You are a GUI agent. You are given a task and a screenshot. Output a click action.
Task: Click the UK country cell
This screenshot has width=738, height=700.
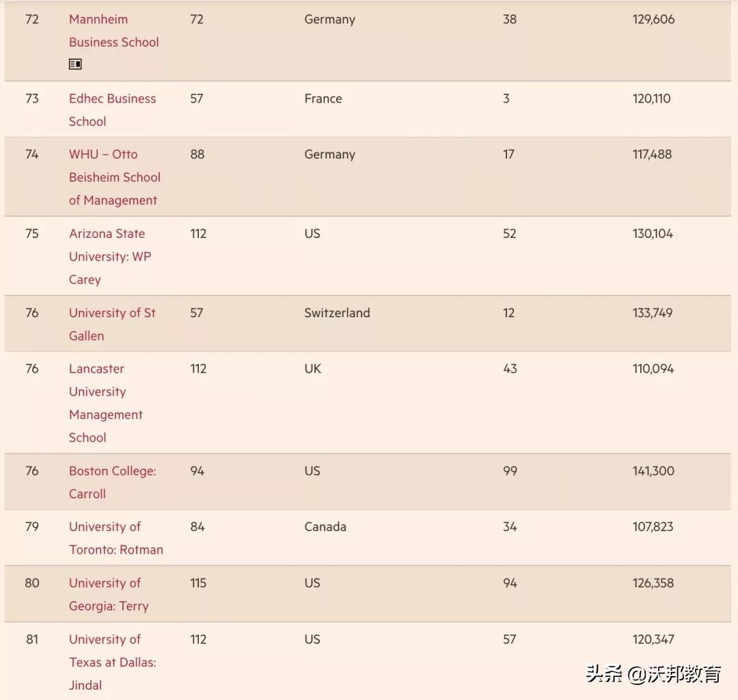click(x=312, y=369)
